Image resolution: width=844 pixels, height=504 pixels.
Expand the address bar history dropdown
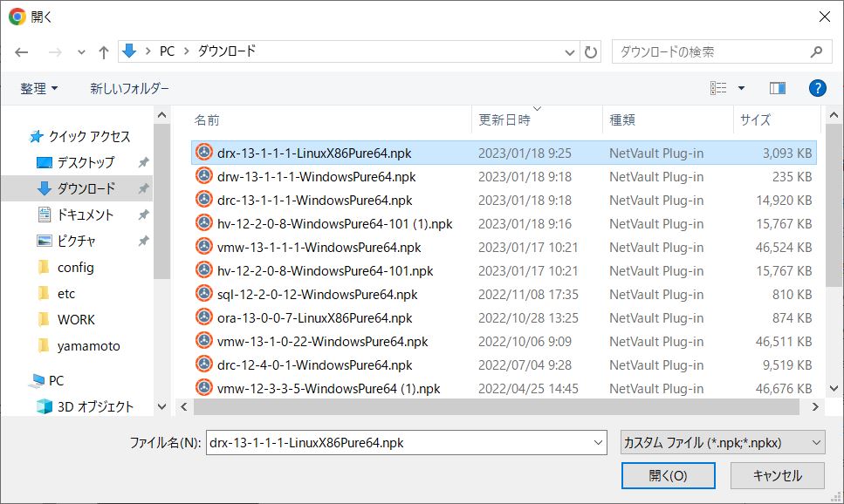[569, 52]
